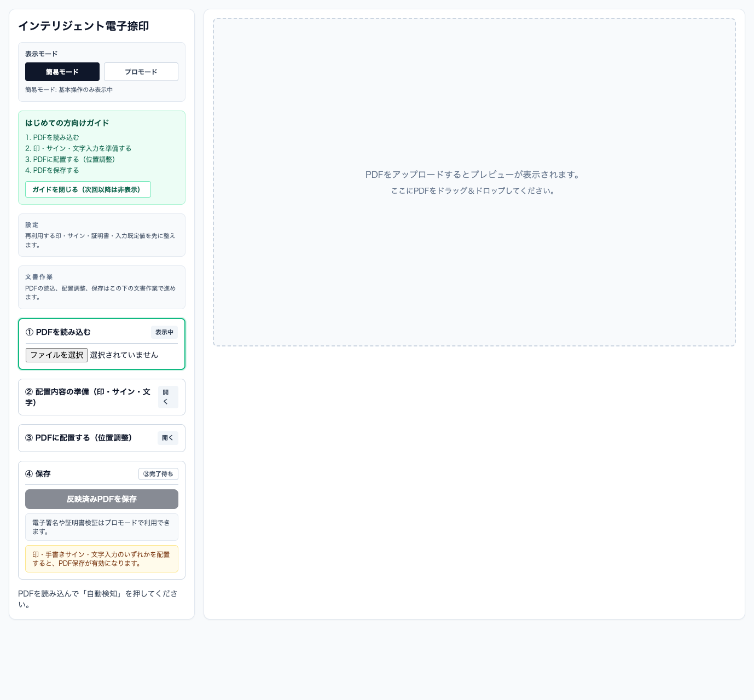Click the ③完了待ち status badge

coord(158,474)
